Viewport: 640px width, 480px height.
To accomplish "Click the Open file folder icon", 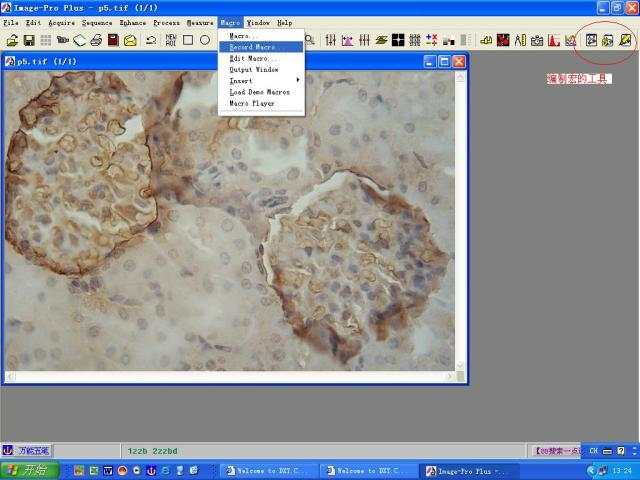I will pyautogui.click(x=12, y=40).
